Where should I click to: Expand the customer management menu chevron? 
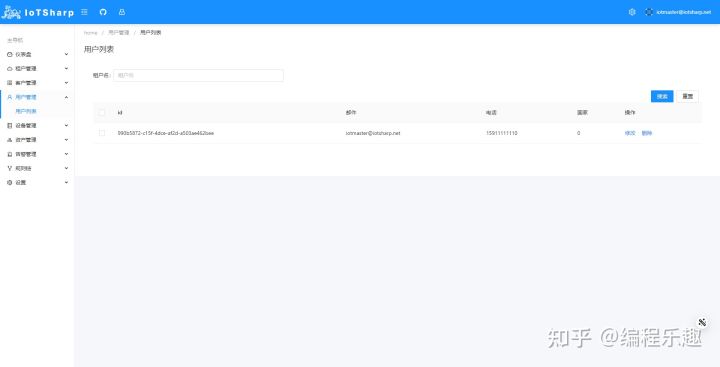[66, 83]
